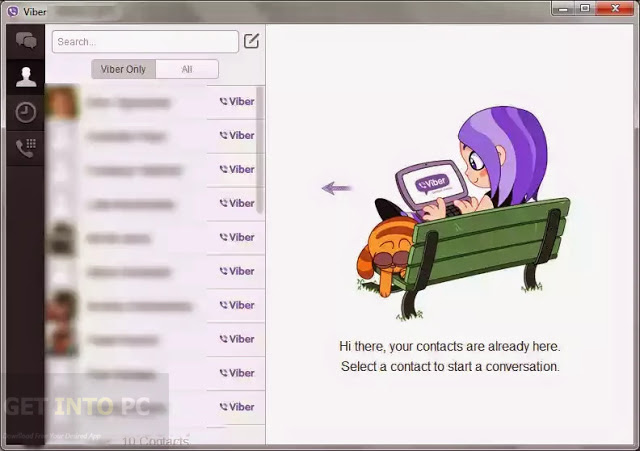The width and height of the screenshot is (640, 451).
Task: Open the dialpad phone keypad icon
Action: click(x=26, y=148)
